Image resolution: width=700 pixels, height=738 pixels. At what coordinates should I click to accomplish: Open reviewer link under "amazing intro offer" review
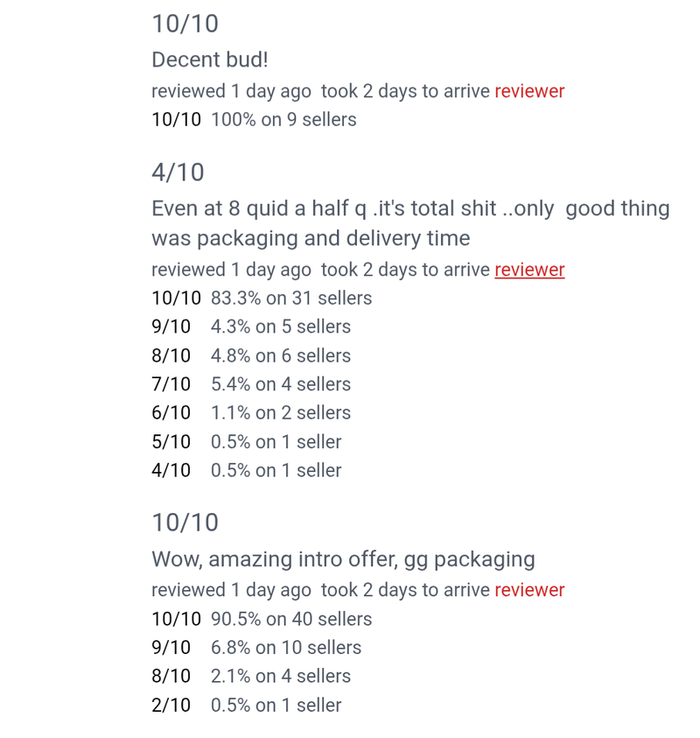tap(529, 590)
